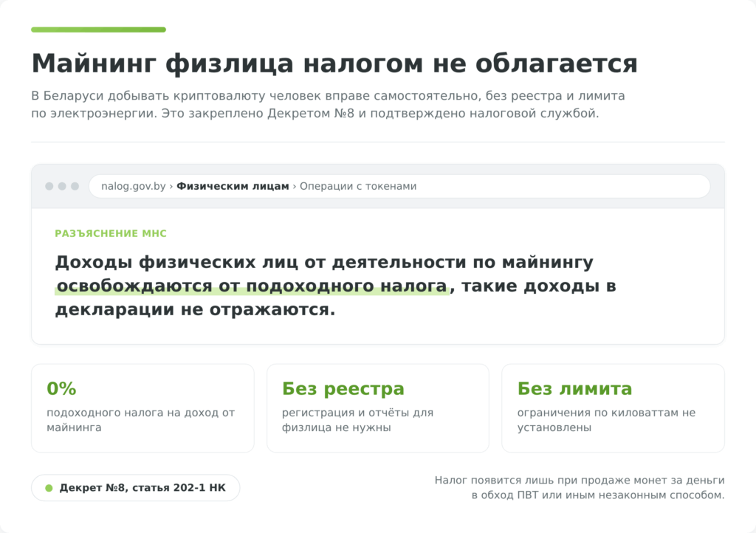
Task: Click the nalog.gov.by address bar field
Action: click(x=399, y=186)
